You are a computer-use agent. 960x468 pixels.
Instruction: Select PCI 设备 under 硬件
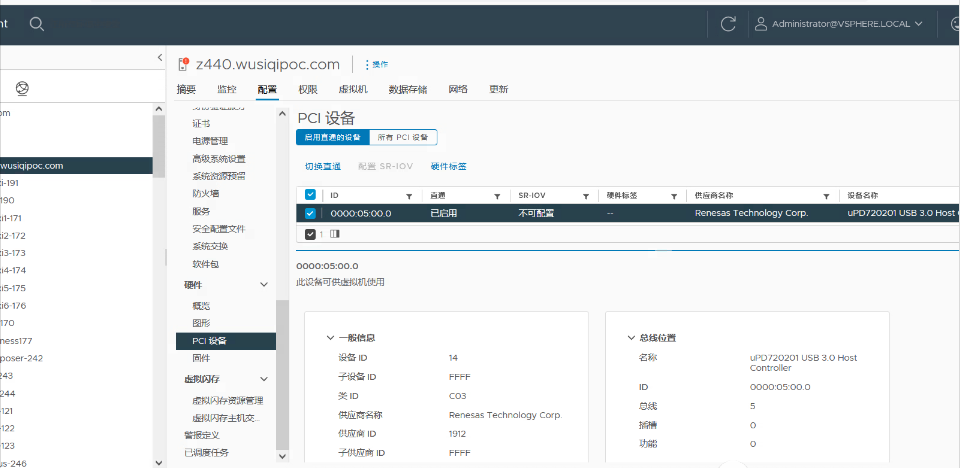tap(225, 341)
